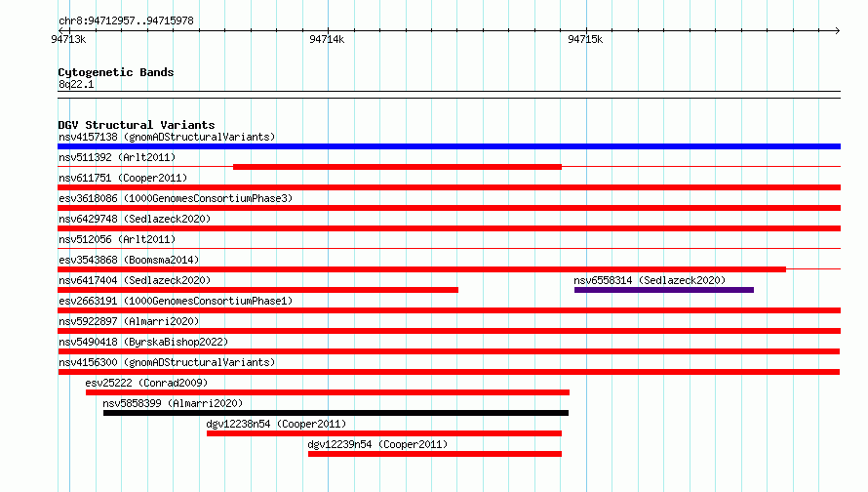Open esv25222 (Conrad2009) label
The image size is (868, 492).
[x=146, y=383]
